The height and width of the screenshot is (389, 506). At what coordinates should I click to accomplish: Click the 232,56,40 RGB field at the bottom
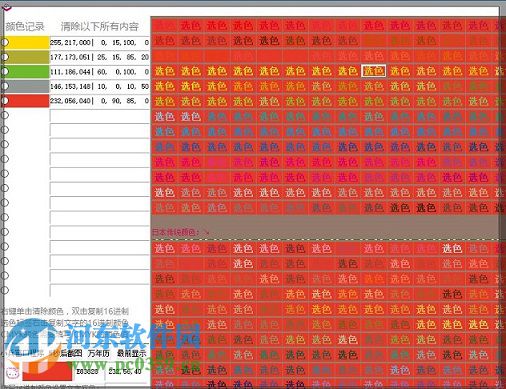tap(125, 371)
